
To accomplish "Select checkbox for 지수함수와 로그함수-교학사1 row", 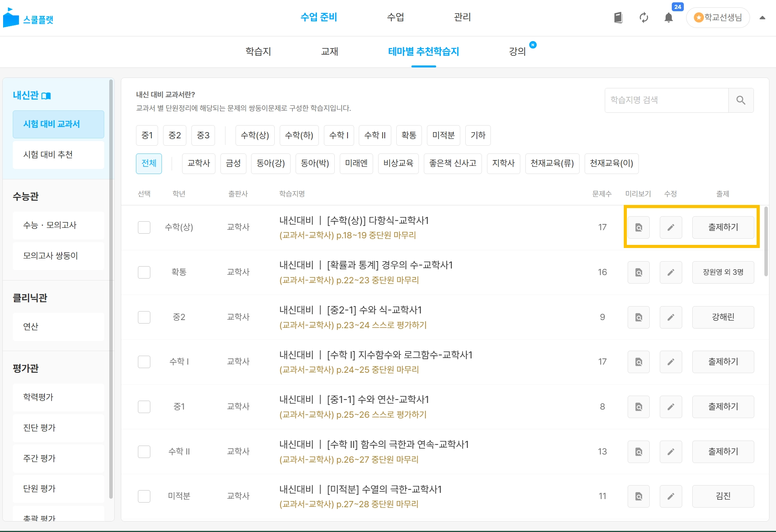I will point(144,362).
